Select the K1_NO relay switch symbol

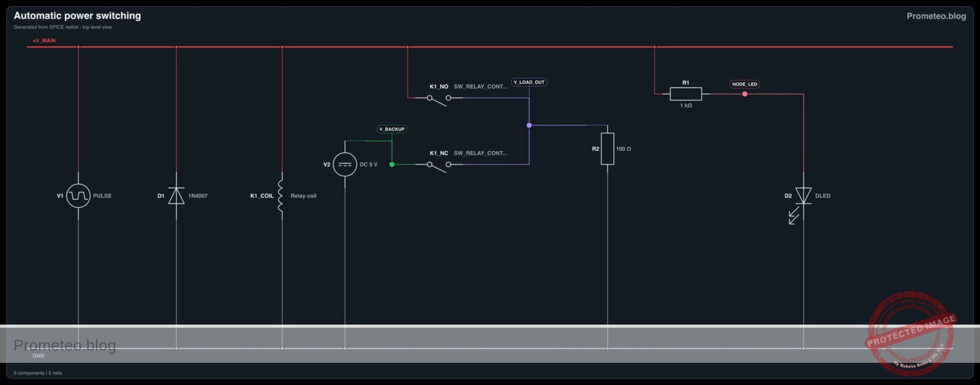click(439, 99)
